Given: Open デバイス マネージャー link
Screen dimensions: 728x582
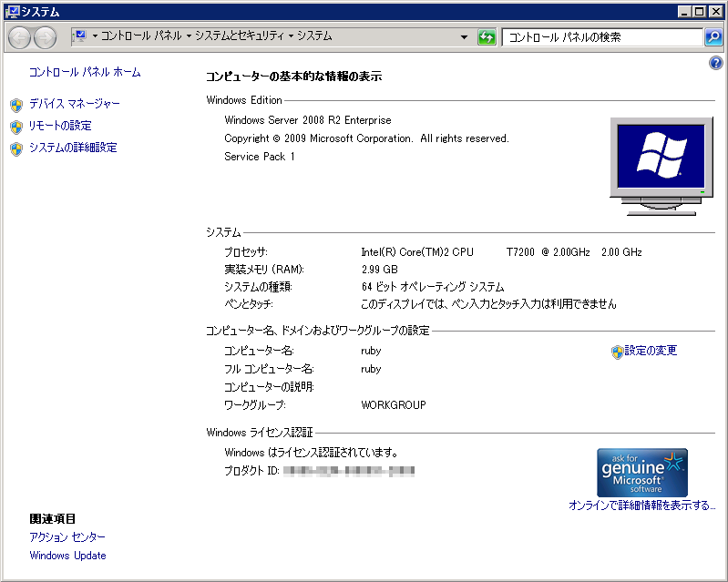Looking at the screenshot, I should (x=75, y=104).
